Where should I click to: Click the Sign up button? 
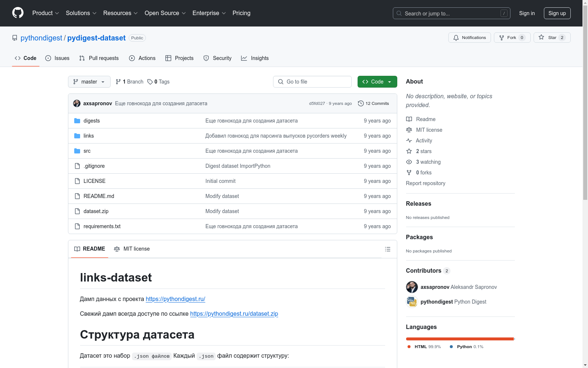(557, 13)
